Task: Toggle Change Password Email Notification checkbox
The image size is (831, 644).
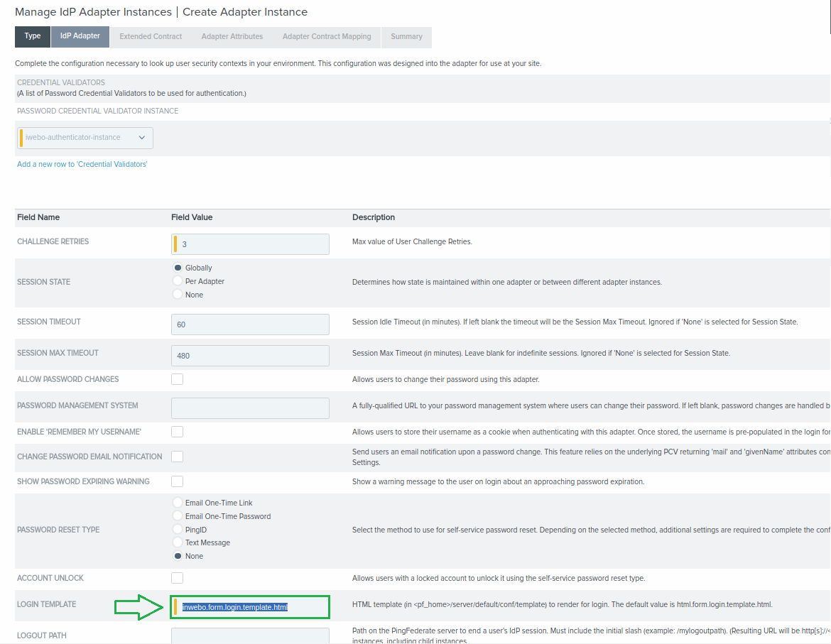Action: pyautogui.click(x=178, y=457)
